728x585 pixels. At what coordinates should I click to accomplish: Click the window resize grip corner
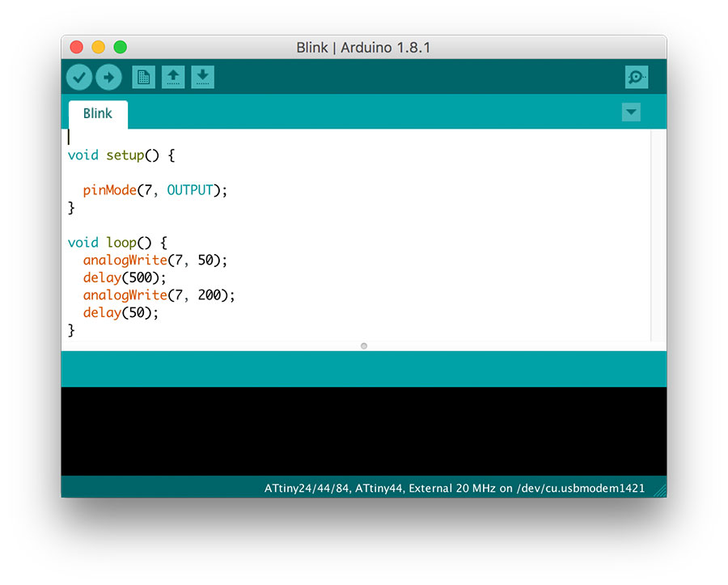click(x=660, y=491)
